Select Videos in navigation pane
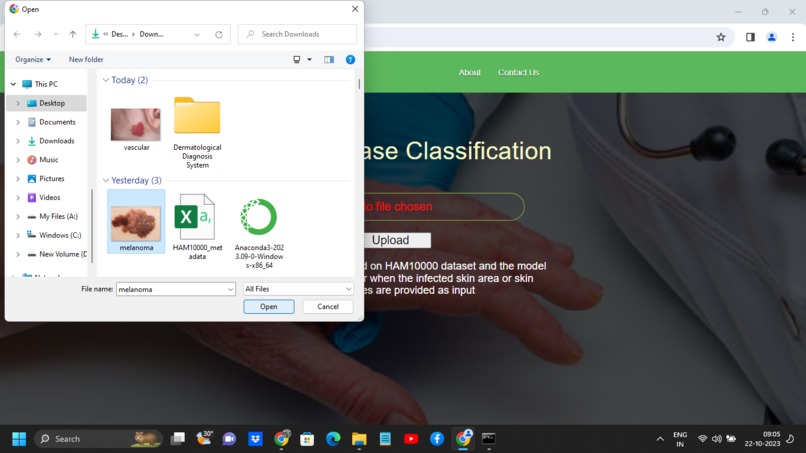Image resolution: width=806 pixels, height=453 pixels. click(49, 197)
